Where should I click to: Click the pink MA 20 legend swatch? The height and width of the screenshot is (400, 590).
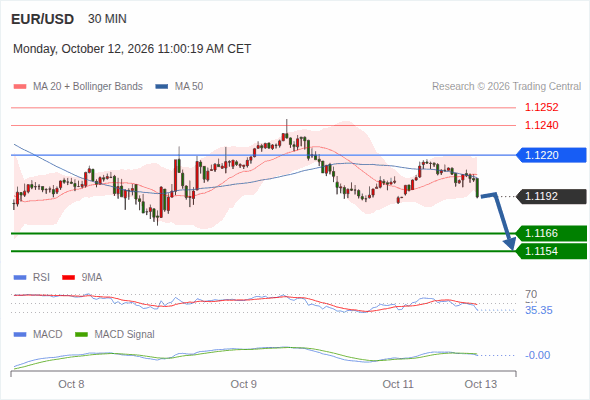point(20,87)
